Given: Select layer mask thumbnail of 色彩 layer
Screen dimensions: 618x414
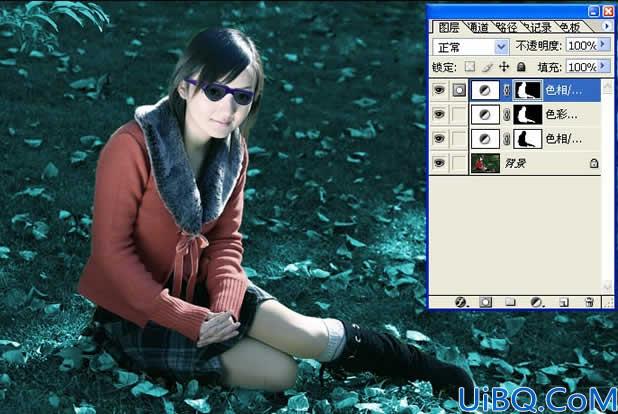Looking at the screenshot, I should tap(528, 115).
